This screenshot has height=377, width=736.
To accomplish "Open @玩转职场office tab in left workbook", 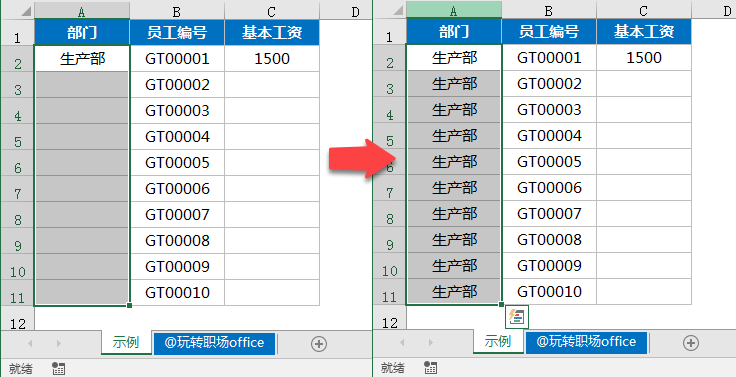I will 214,343.
